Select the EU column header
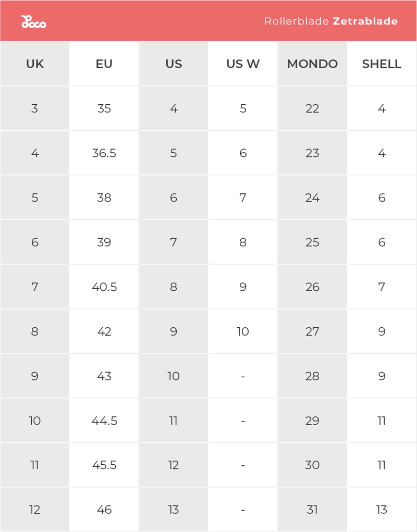This screenshot has height=532, width=417. [x=104, y=64]
